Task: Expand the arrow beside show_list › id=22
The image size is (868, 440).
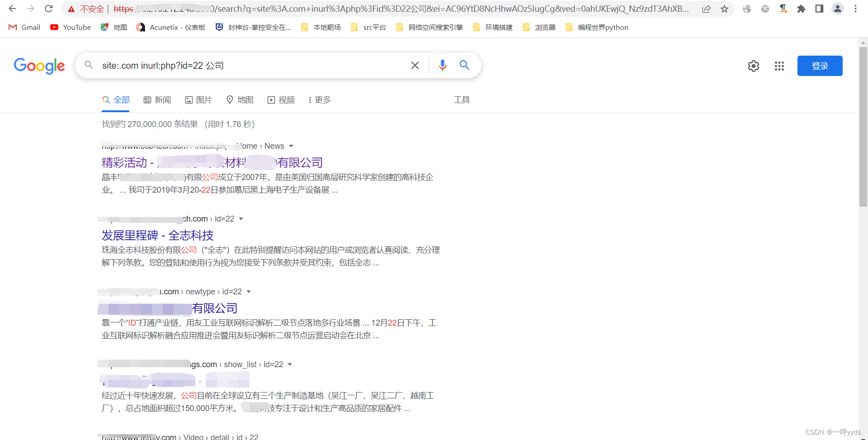Action: tap(290, 364)
